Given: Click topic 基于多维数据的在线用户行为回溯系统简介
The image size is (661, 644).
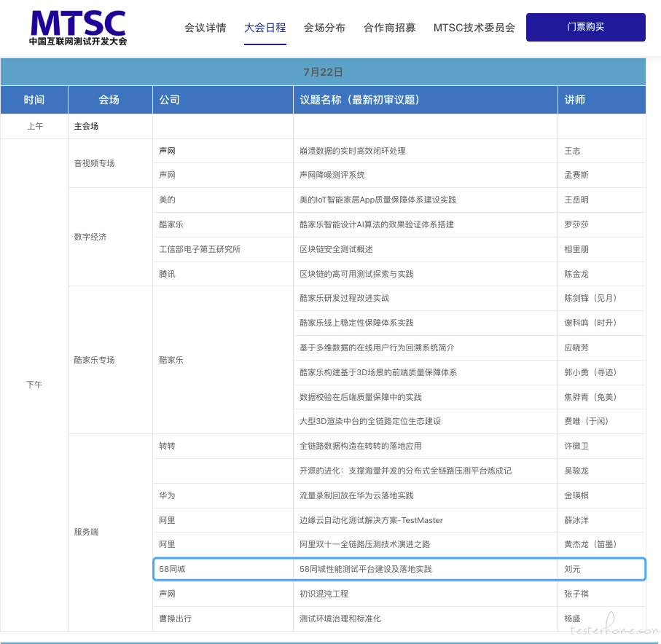Looking at the screenshot, I should [377, 347].
